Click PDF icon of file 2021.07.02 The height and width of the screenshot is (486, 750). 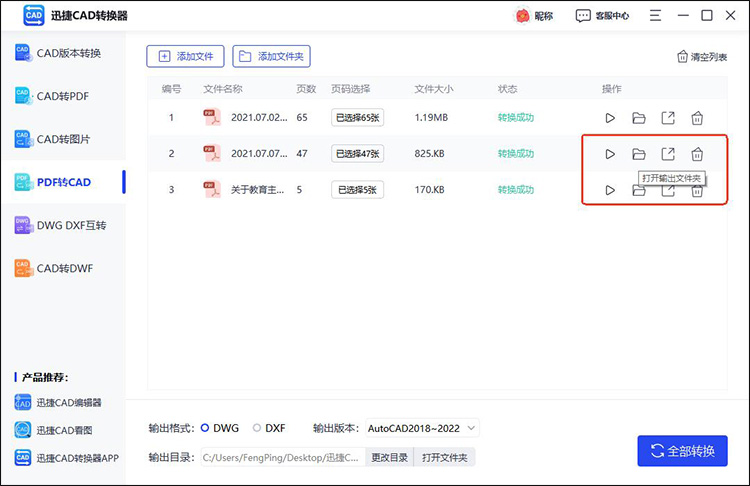pyautogui.click(x=212, y=117)
